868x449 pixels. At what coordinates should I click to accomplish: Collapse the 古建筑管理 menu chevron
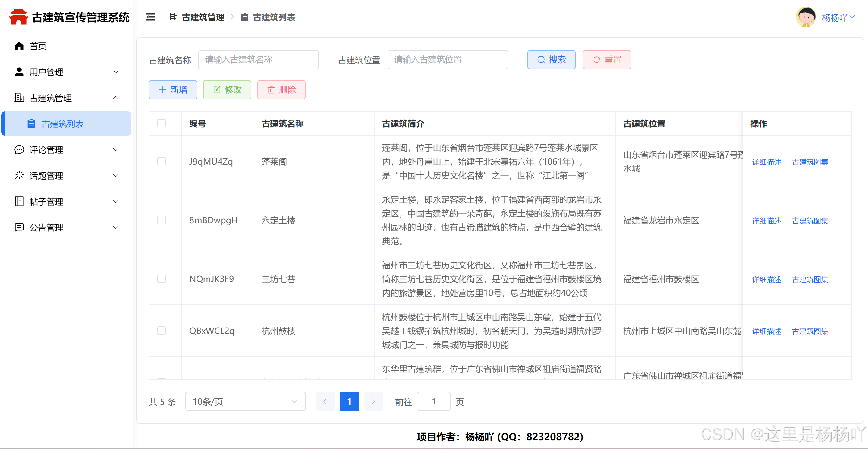coord(115,98)
